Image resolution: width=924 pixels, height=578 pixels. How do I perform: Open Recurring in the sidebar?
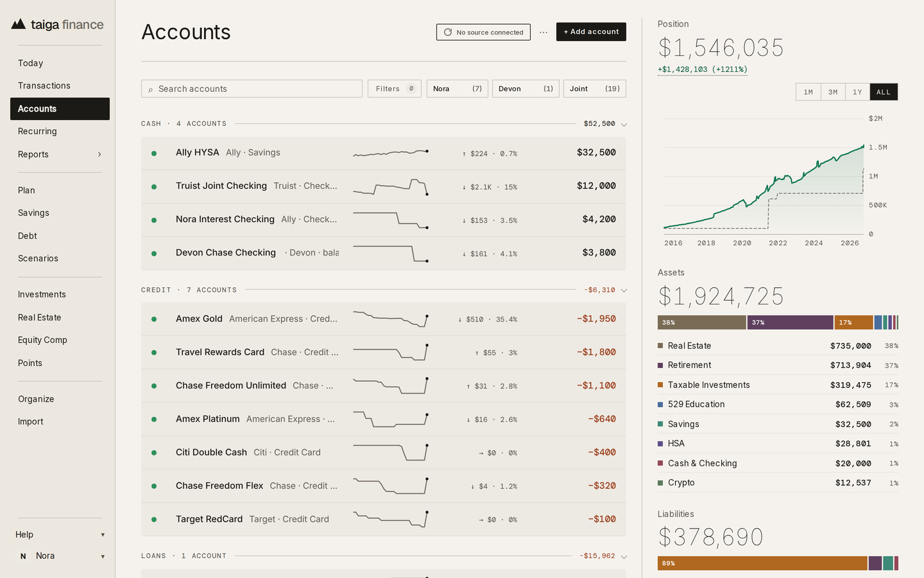coord(60,131)
